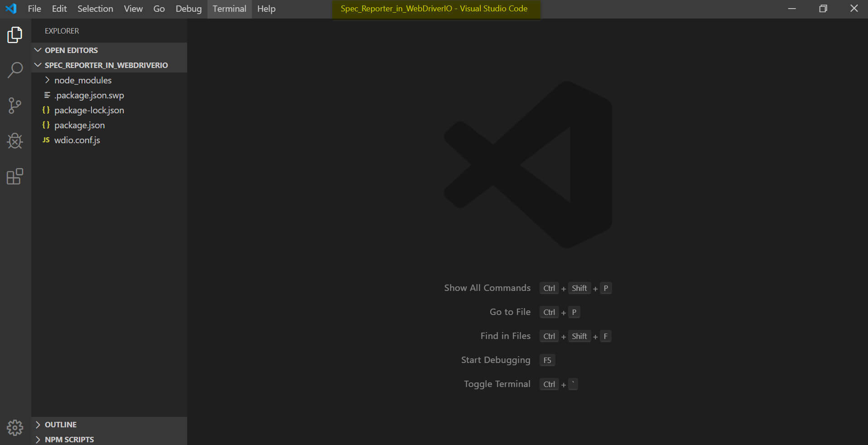Click the file icon beside .package.json.swp
The image size is (868, 445).
[x=47, y=95]
